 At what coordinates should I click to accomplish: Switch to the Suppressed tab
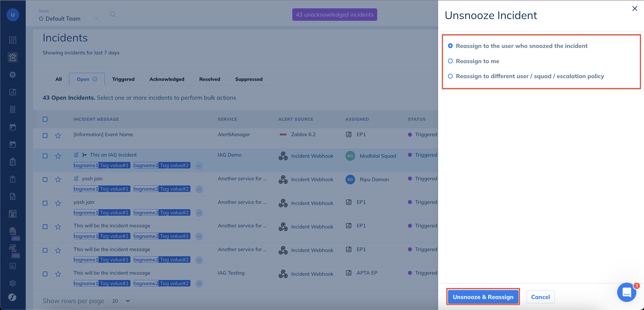coord(249,79)
